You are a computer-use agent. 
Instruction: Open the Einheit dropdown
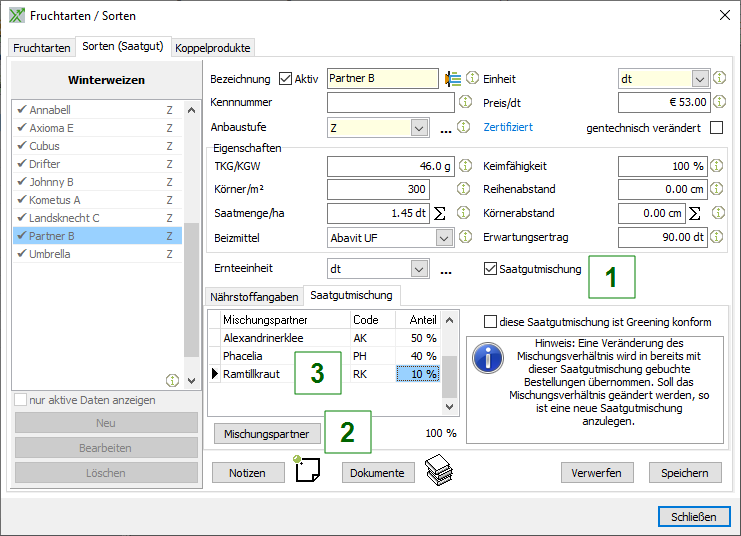[x=700, y=79]
